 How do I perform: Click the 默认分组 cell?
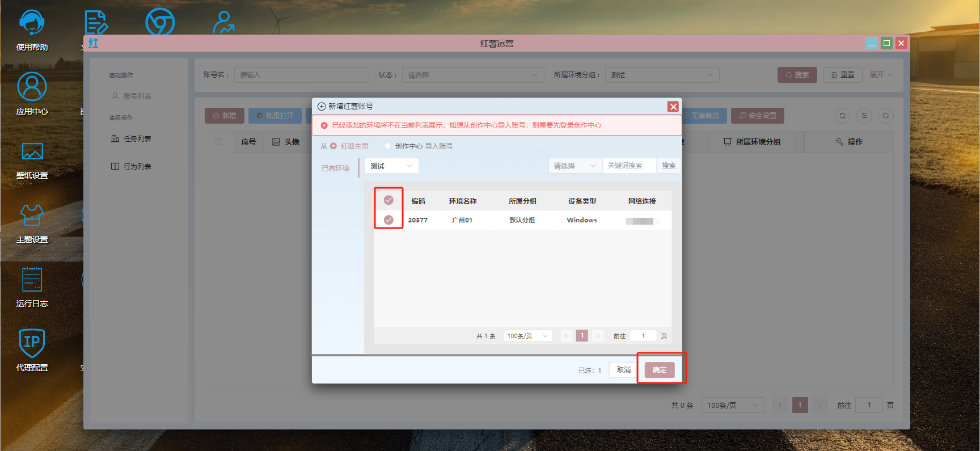[522, 220]
